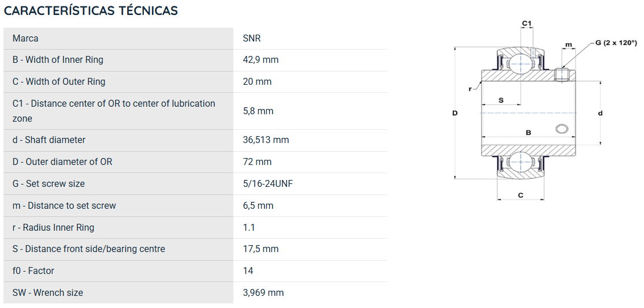Click the Características Técnicas heading

(x=91, y=10)
